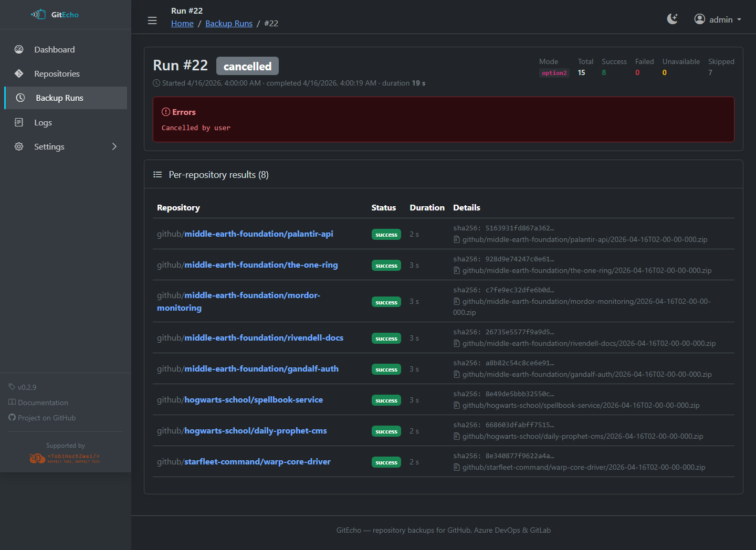Click the Logs journal icon
This screenshot has height=550, width=756.
(x=19, y=122)
